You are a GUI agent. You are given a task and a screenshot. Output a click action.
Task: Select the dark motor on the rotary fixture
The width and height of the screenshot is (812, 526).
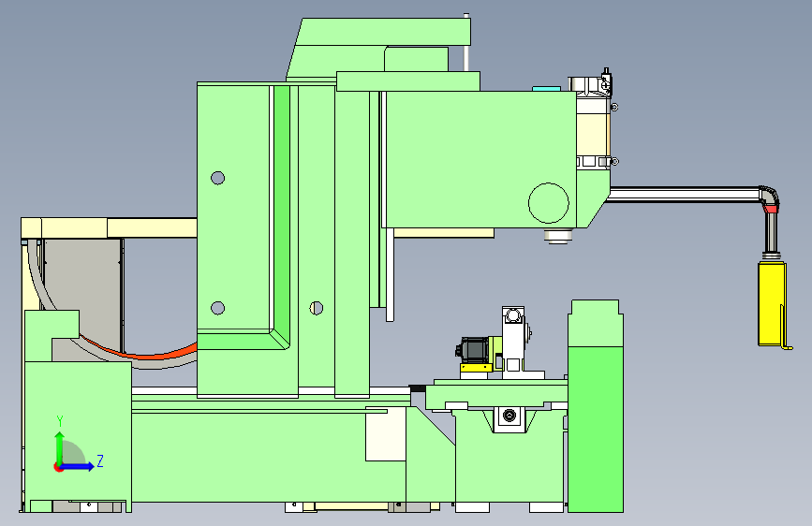click(472, 349)
